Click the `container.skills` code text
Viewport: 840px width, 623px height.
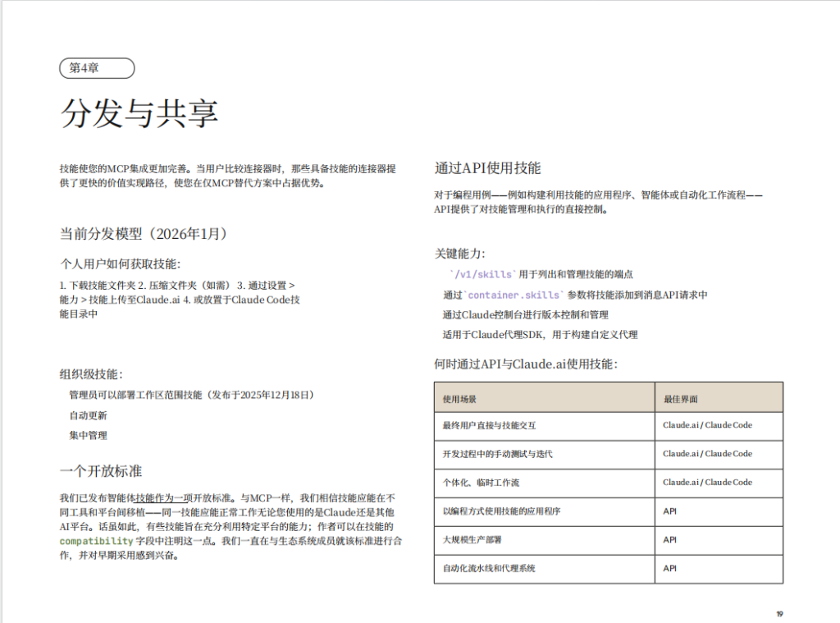514,295
